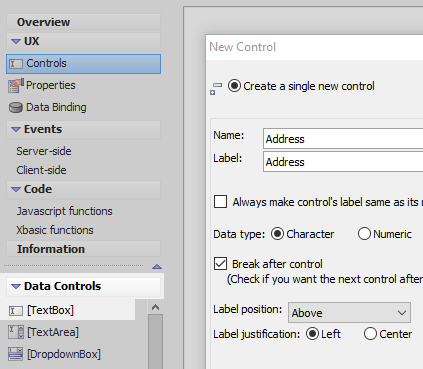Click the TextArea control icon
This screenshot has width=423, height=369.
tap(16, 332)
